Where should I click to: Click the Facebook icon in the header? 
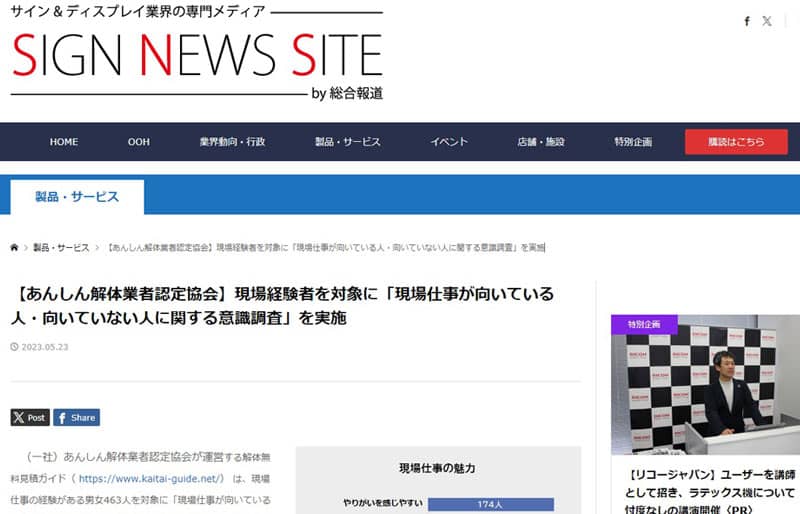tap(747, 21)
